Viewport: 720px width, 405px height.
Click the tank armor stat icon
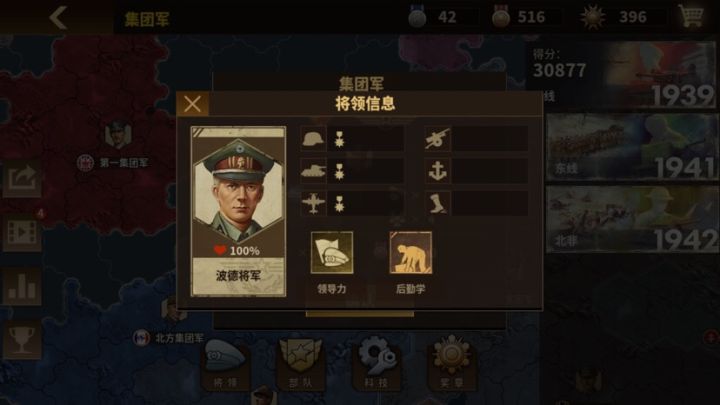click(x=313, y=171)
